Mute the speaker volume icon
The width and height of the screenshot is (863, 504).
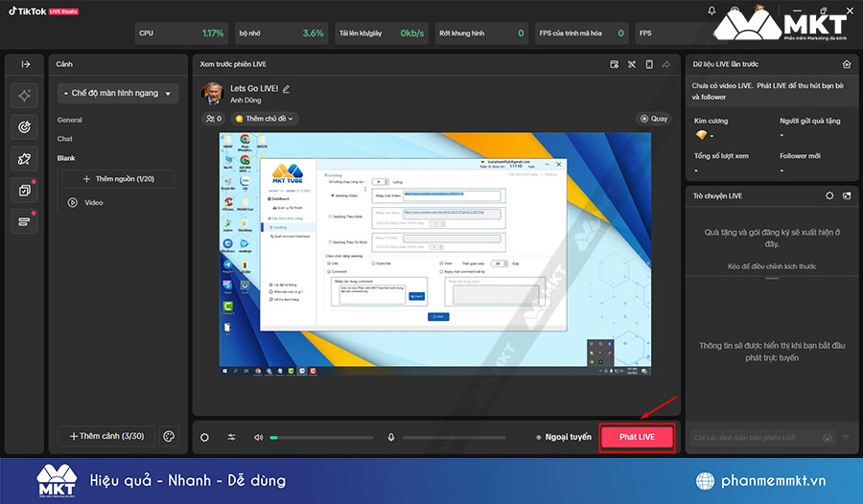tap(258, 437)
